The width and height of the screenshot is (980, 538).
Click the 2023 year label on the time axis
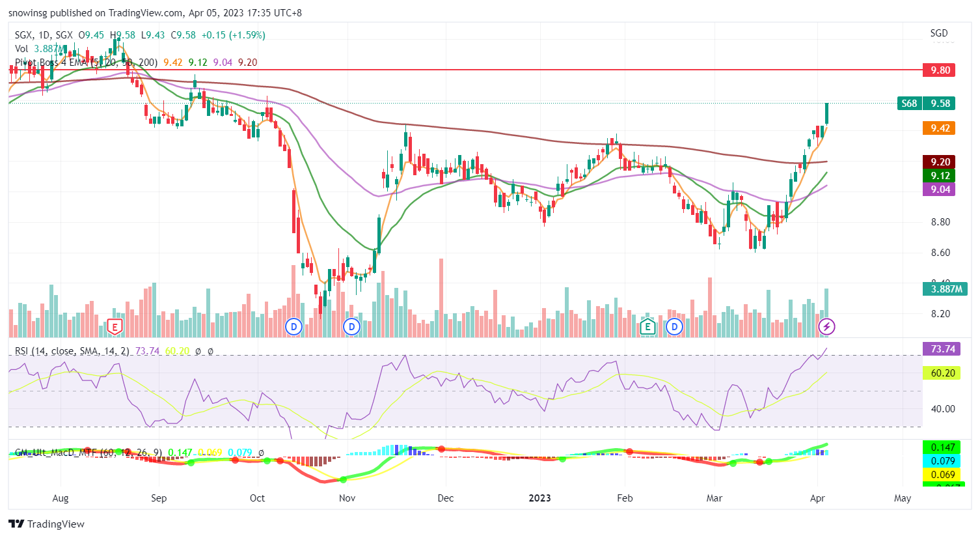pyautogui.click(x=539, y=498)
